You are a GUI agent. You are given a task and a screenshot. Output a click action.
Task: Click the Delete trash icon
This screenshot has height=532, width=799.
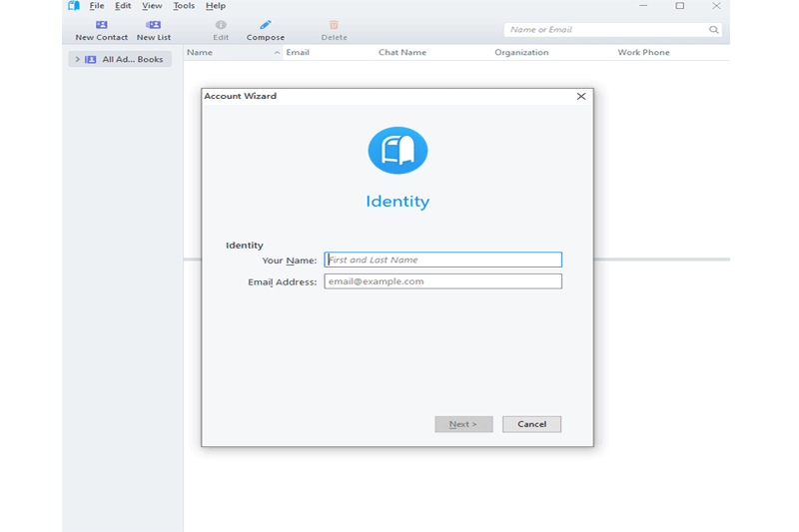(334, 25)
